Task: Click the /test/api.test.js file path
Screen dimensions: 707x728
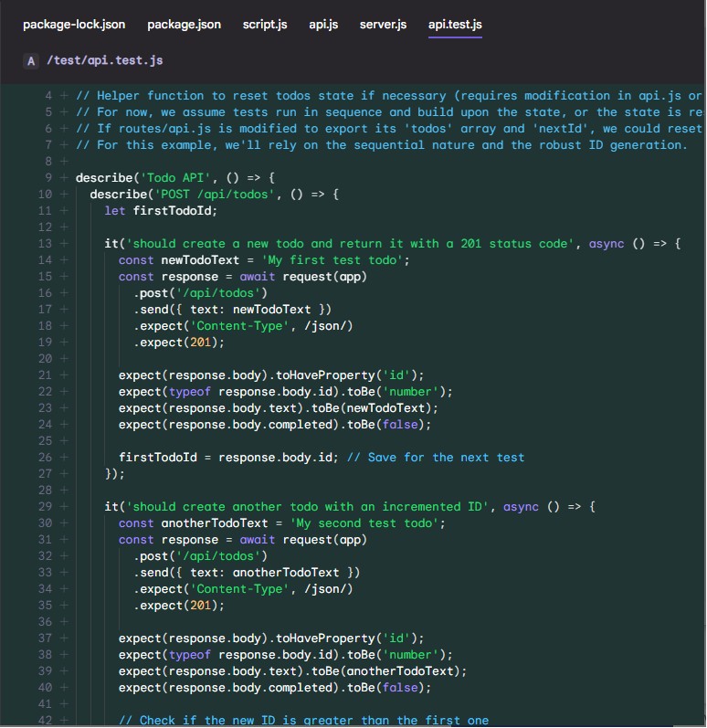Action: coord(104,60)
